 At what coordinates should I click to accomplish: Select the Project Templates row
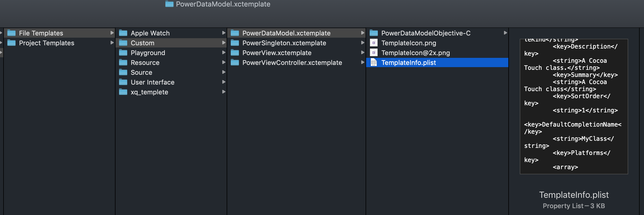[59, 43]
